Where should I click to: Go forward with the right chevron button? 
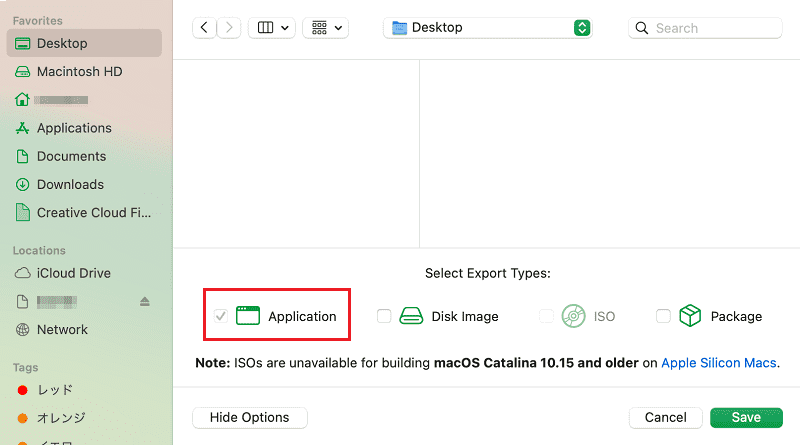229,28
